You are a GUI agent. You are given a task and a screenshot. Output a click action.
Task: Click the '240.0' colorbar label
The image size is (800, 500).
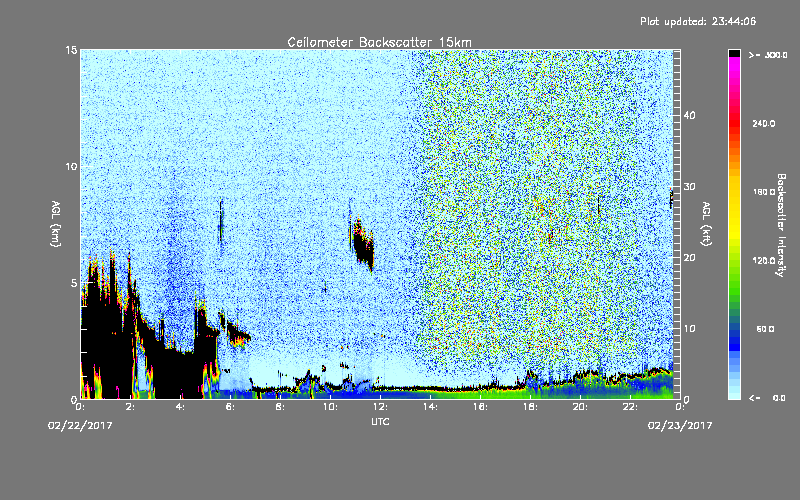coord(764,124)
